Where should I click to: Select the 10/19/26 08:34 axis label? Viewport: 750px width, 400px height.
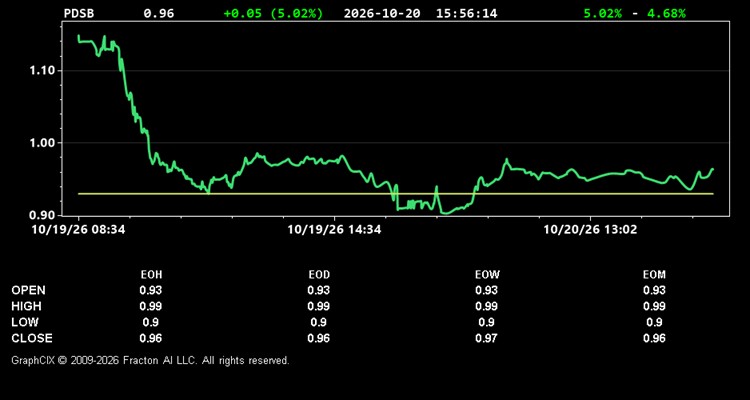click(x=78, y=230)
